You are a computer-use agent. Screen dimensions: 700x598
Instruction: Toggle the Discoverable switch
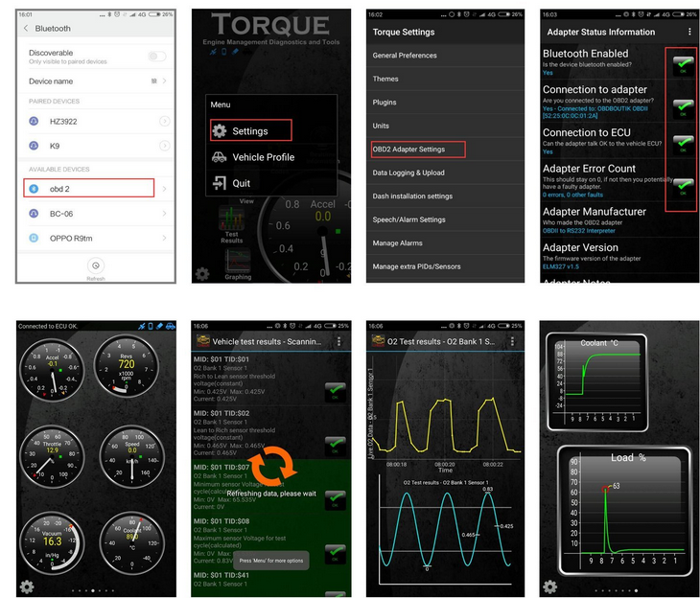point(157,57)
